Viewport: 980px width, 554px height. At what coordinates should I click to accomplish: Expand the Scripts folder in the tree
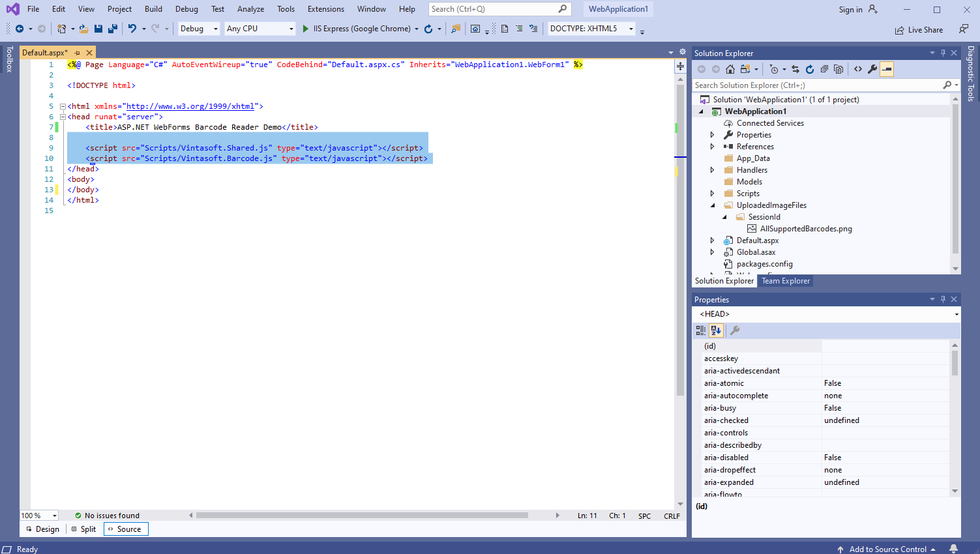tap(712, 194)
